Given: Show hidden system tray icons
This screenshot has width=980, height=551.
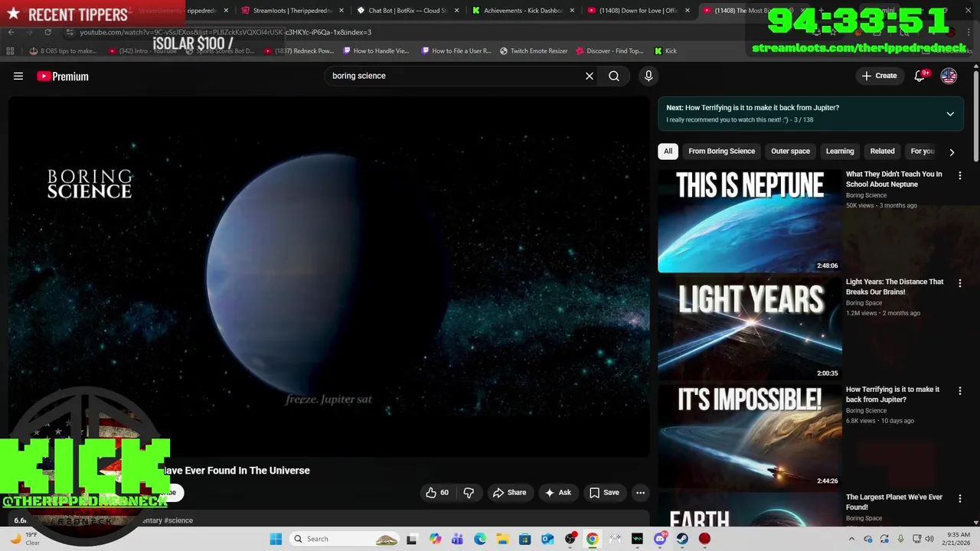Looking at the screenshot, I should [851, 539].
